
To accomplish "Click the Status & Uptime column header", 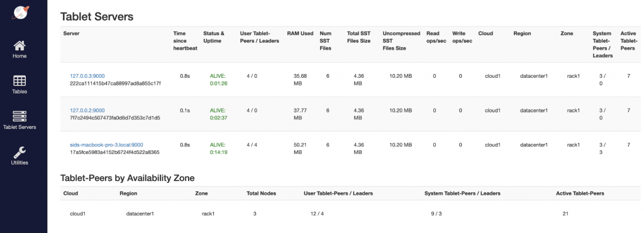I will tap(214, 37).
